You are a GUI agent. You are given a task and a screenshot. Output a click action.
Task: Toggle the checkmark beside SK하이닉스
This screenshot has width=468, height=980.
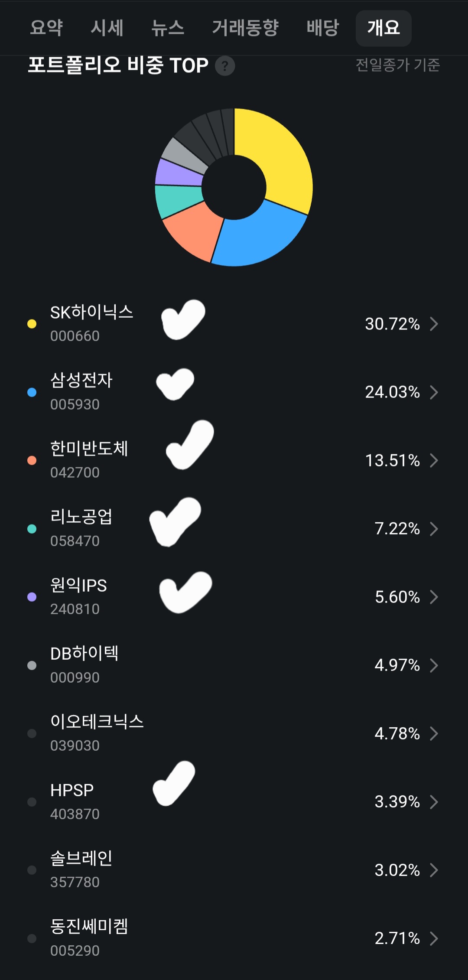pos(183,319)
